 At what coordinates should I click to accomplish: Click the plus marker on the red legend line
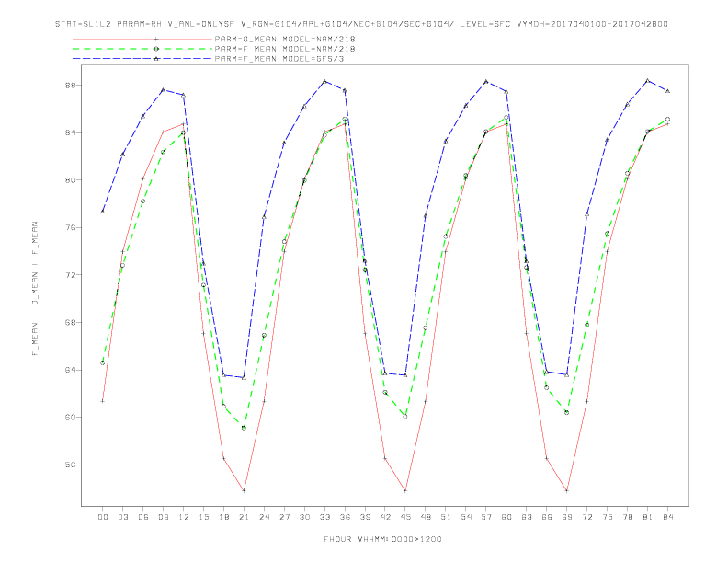156,39
